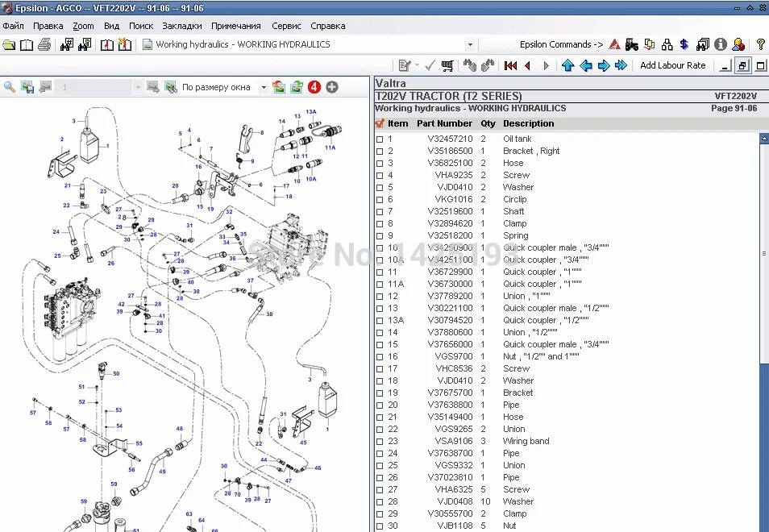The width and height of the screenshot is (769, 532).
Task: Tick checkbox for item 16 Nut
Action: (x=380, y=357)
